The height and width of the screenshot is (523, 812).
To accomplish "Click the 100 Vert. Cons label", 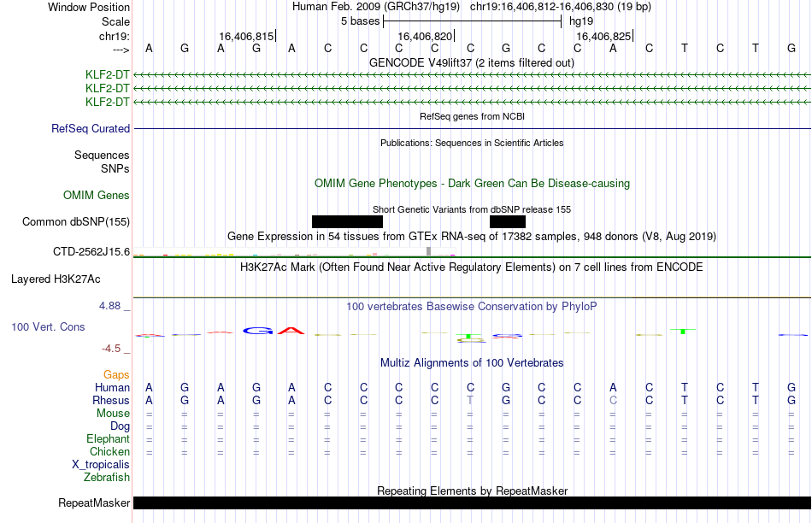I will [x=48, y=326].
